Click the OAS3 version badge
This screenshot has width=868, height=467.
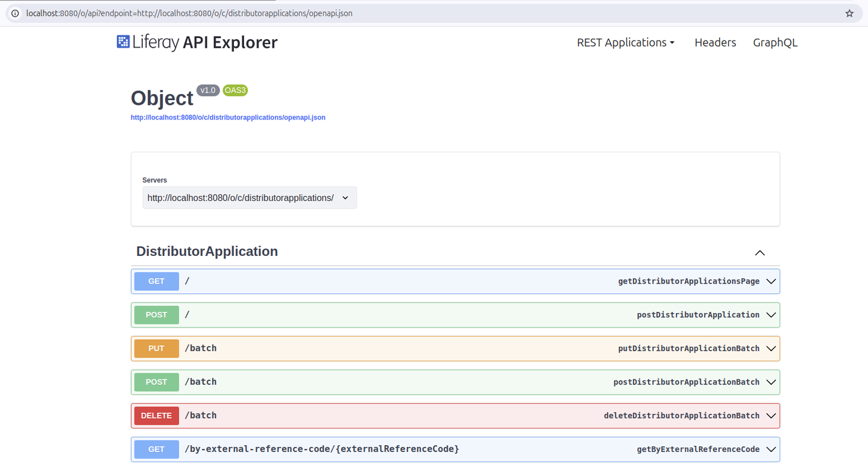234,91
